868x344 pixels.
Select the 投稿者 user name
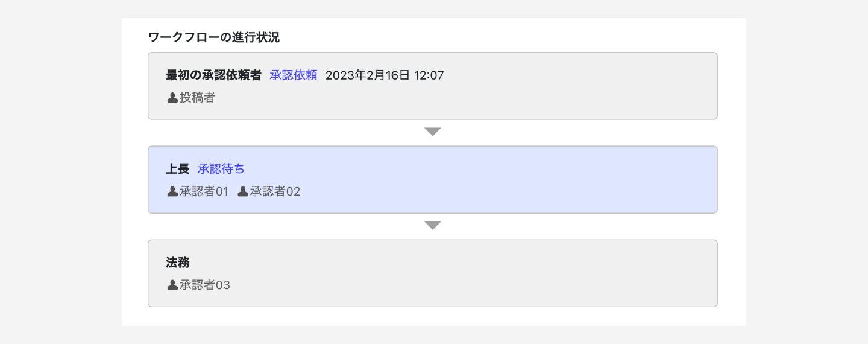(x=197, y=98)
